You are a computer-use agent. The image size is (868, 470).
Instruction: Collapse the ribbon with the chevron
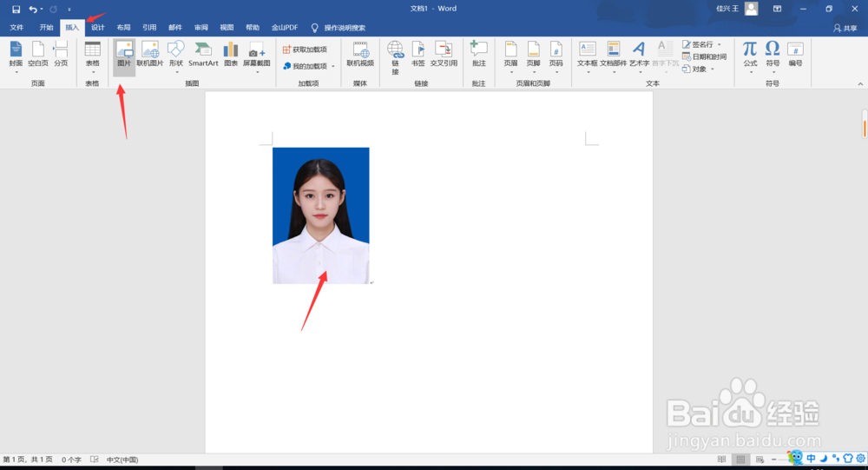(x=860, y=83)
